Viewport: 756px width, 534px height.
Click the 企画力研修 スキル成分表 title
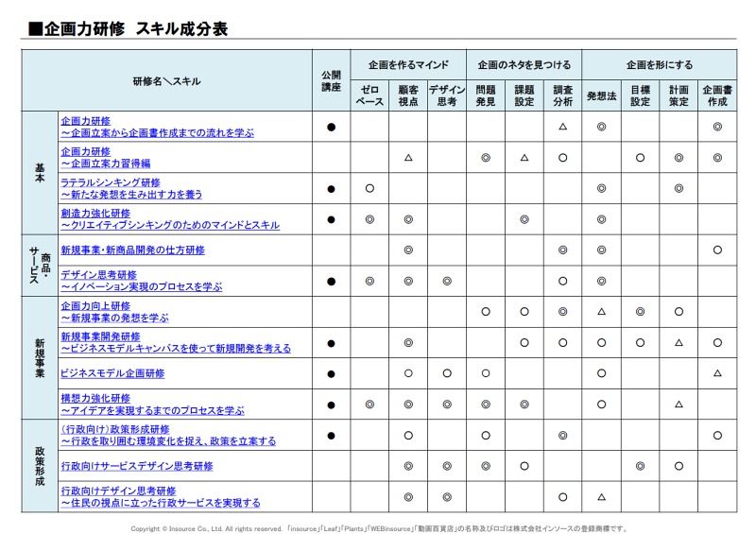[128, 29]
